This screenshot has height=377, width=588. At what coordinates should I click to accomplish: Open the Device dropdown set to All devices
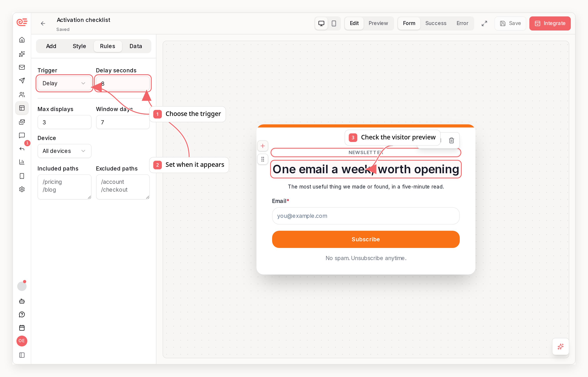(64, 151)
